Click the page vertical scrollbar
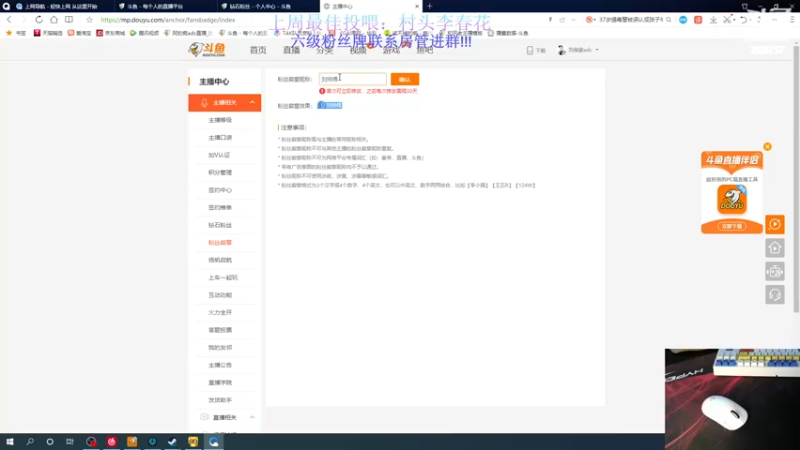Image resolution: width=800 pixels, height=450 pixels. pos(796,179)
